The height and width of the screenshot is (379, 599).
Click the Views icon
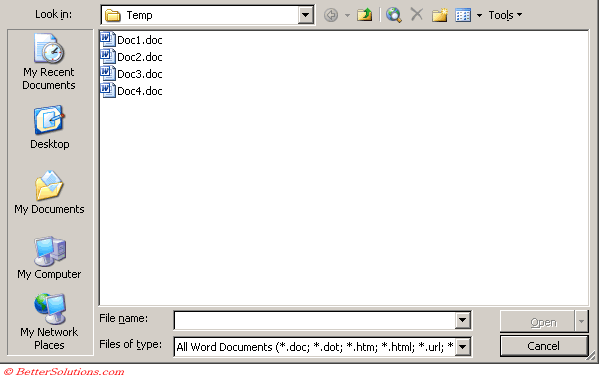point(463,15)
